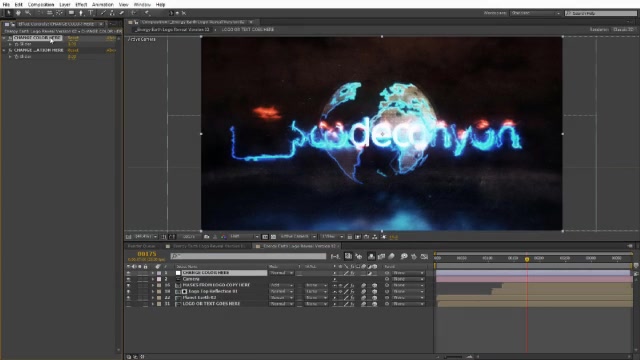The image size is (640, 360).
Task: Select the Hand tool
Action: (18, 13)
